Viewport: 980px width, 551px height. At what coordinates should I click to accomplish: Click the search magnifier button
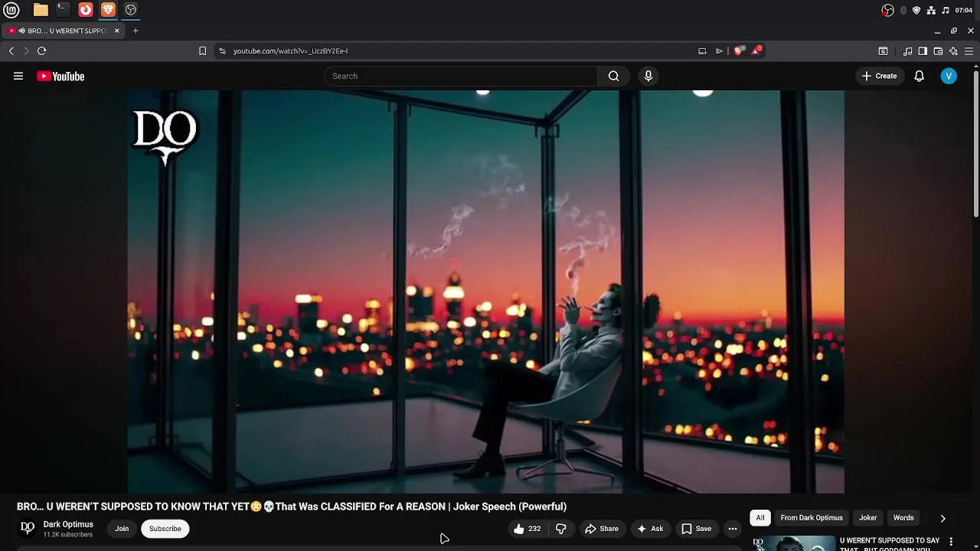(x=613, y=76)
